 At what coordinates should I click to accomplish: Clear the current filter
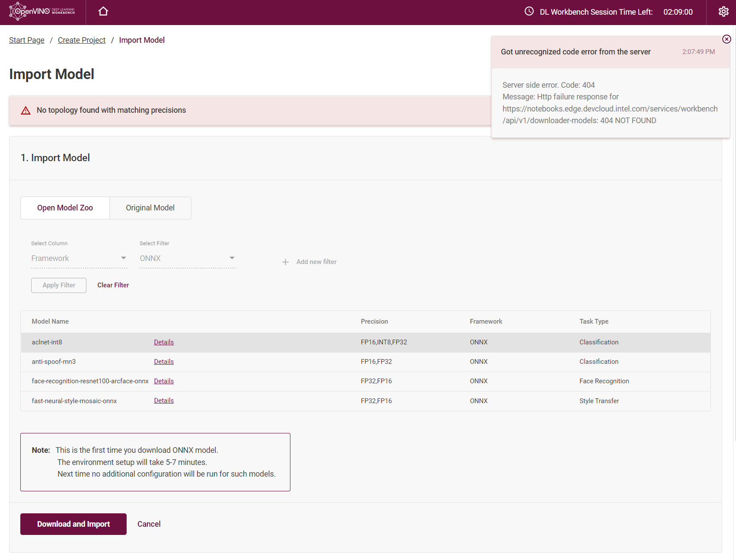pos(113,285)
